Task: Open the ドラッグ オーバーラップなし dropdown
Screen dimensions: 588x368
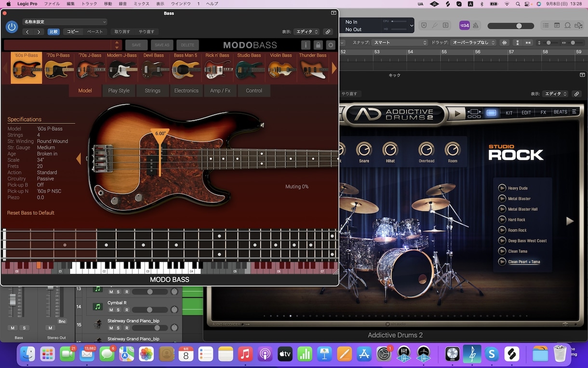Action: 473,42
